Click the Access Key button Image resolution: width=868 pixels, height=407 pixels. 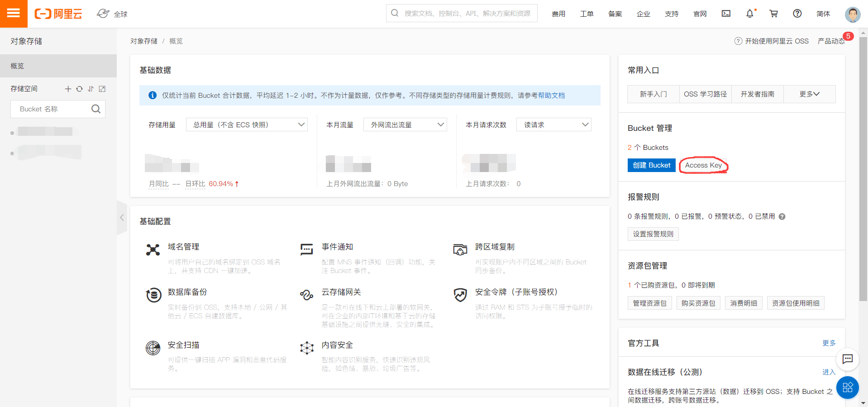coord(703,165)
